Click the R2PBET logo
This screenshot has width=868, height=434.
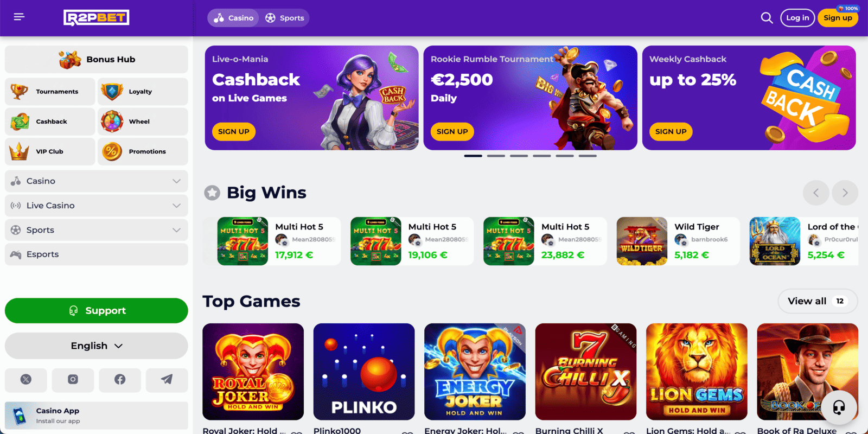pos(97,18)
